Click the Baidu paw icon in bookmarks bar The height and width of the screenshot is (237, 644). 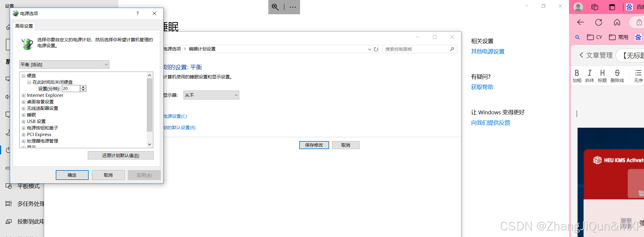click(x=638, y=37)
